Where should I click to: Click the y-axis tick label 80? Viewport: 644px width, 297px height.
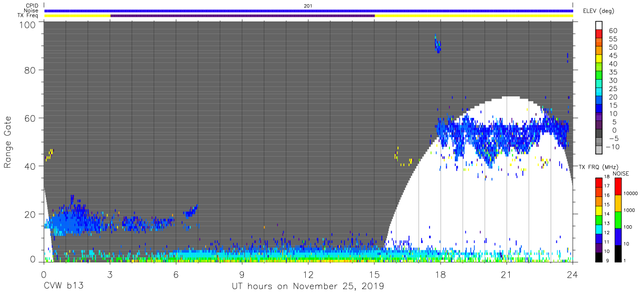tap(30, 70)
